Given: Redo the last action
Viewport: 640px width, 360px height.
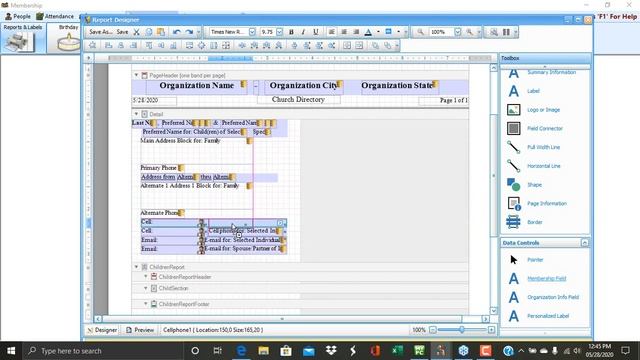Looking at the screenshot, I should [189, 32].
